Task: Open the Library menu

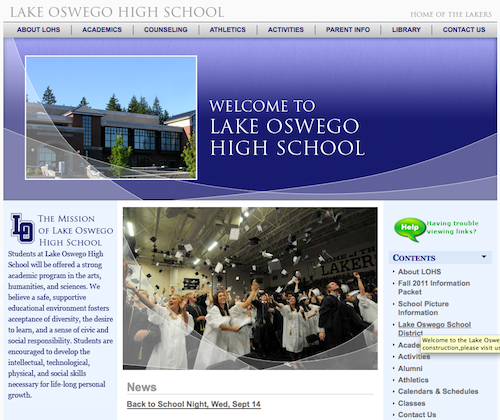Action: click(406, 30)
